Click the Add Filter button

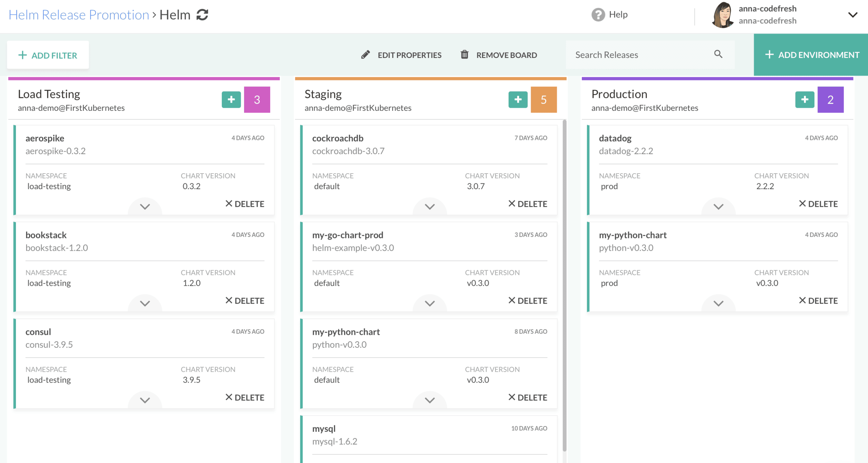pyautogui.click(x=48, y=55)
